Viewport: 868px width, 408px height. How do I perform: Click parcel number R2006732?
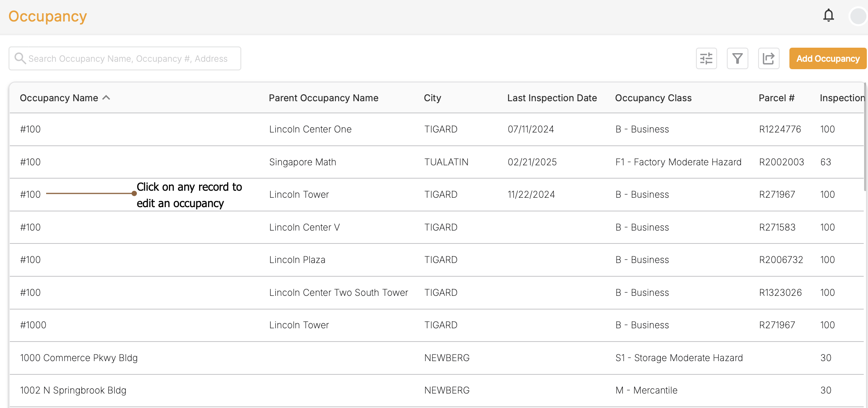[781, 260]
